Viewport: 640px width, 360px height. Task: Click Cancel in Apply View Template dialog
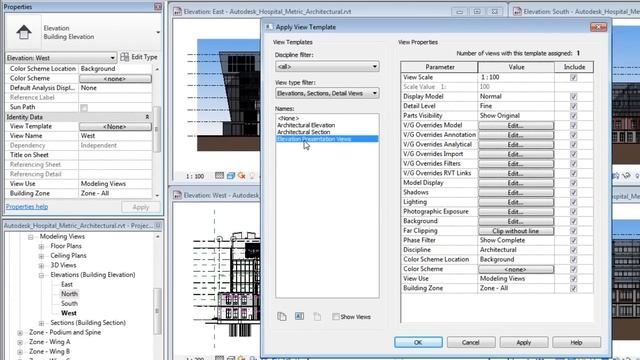point(471,342)
